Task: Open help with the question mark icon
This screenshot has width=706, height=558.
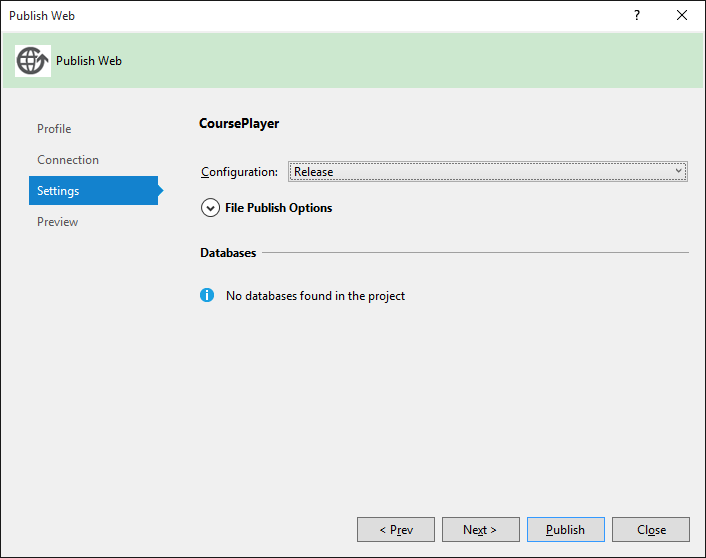Action: tap(637, 15)
